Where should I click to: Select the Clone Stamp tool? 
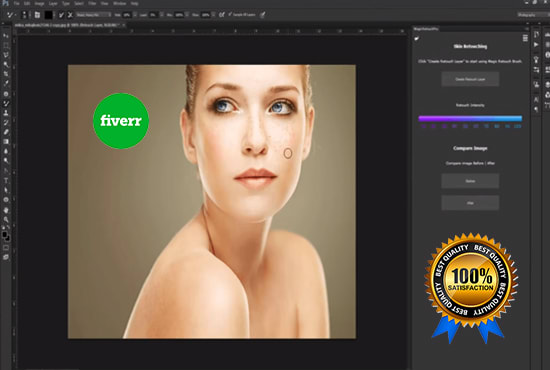click(6, 113)
